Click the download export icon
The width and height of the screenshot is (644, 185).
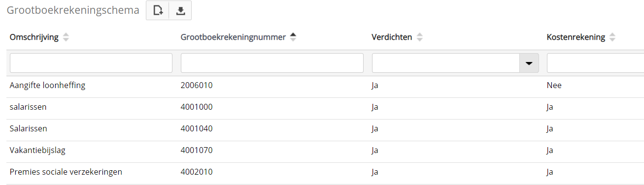pos(180,10)
